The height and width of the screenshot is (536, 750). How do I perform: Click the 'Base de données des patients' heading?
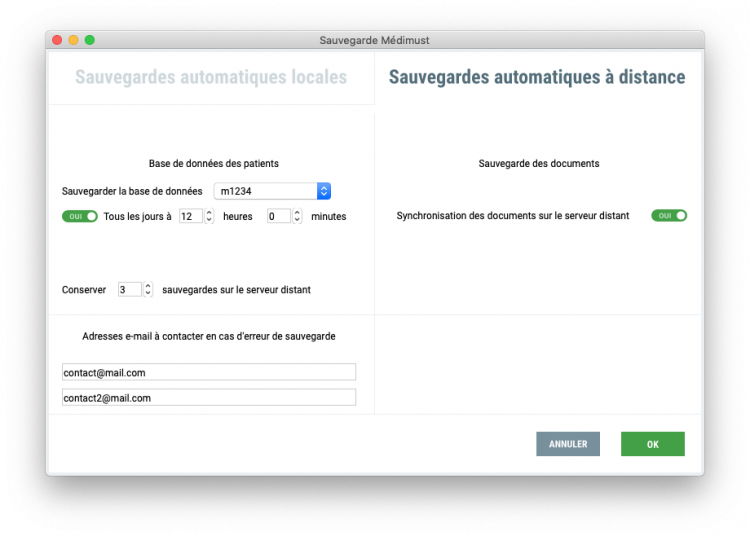coord(213,164)
